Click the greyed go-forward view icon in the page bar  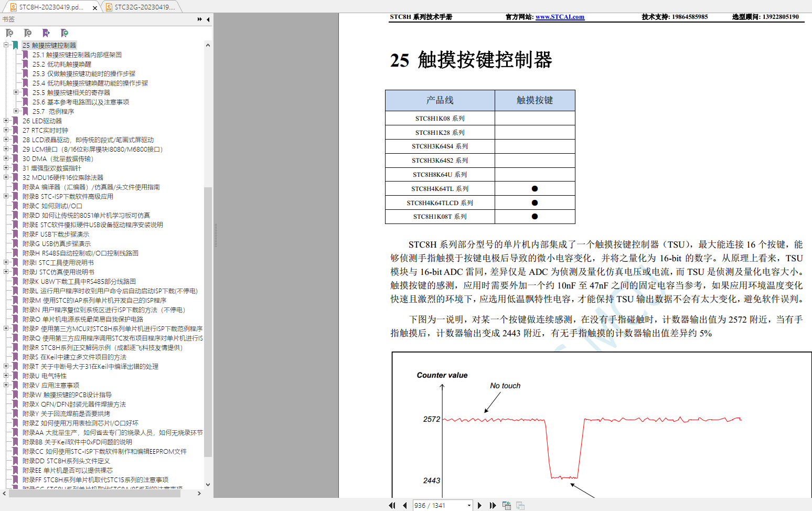click(520, 505)
